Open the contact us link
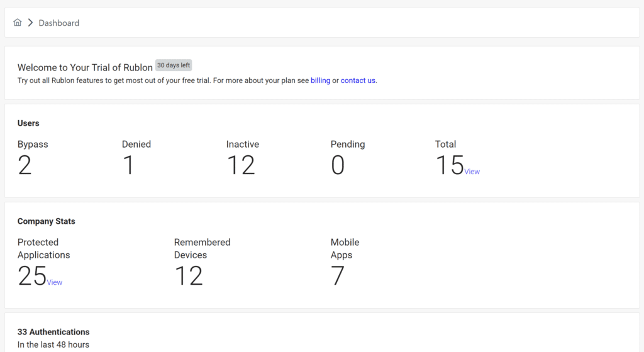The height and width of the screenshot is (352, 644). click(x=358, y=80)
